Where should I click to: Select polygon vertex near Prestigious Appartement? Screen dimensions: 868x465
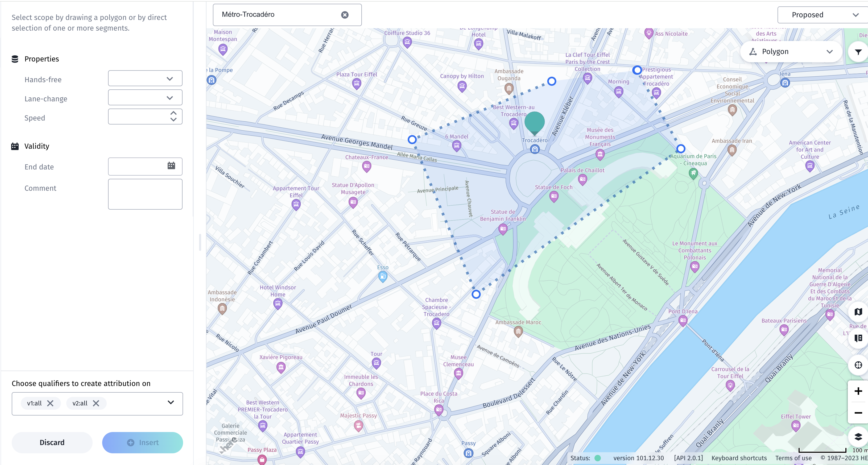point(637,70)
